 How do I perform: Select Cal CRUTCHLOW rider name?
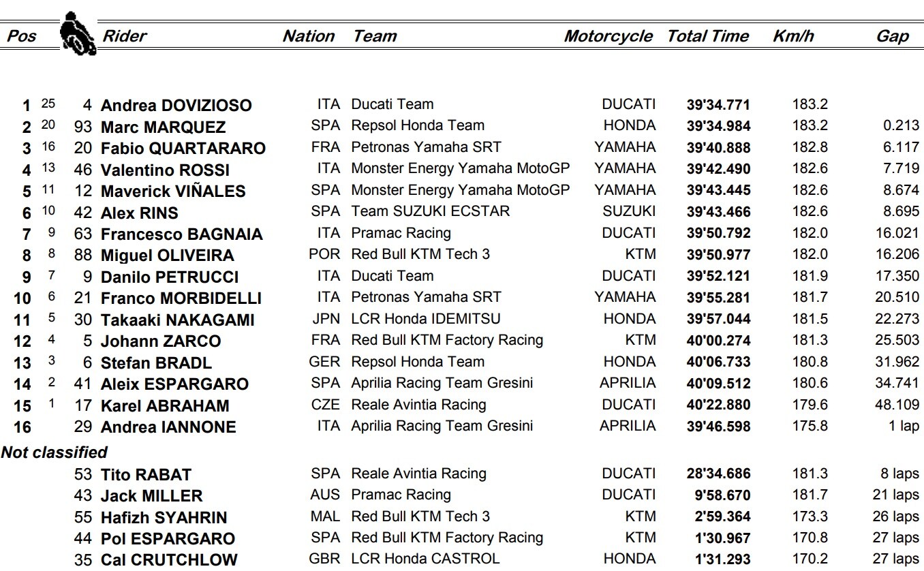click(169, 560)
